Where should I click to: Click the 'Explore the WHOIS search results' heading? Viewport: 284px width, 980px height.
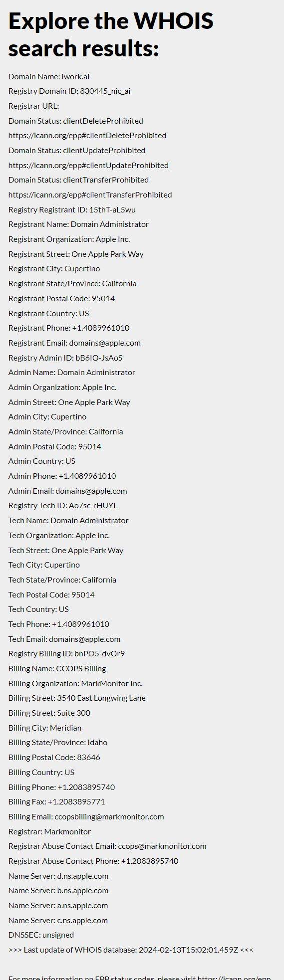tap(111, 34)
